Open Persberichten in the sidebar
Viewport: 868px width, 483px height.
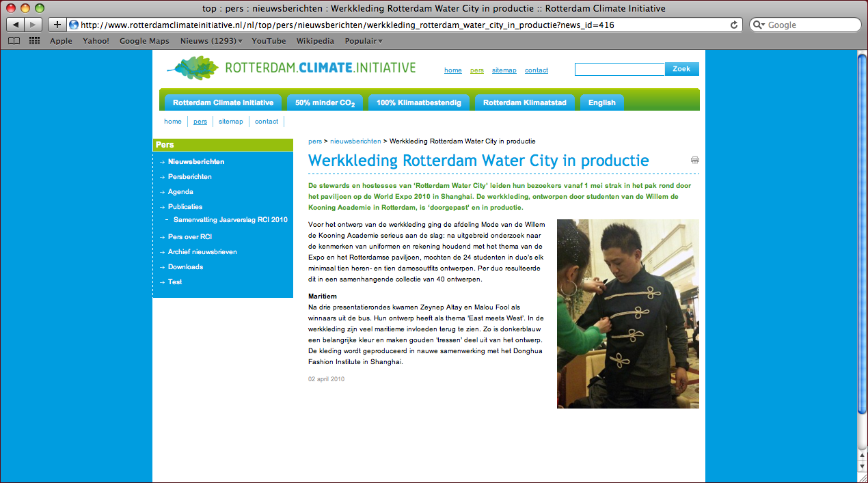pos(190,177)
